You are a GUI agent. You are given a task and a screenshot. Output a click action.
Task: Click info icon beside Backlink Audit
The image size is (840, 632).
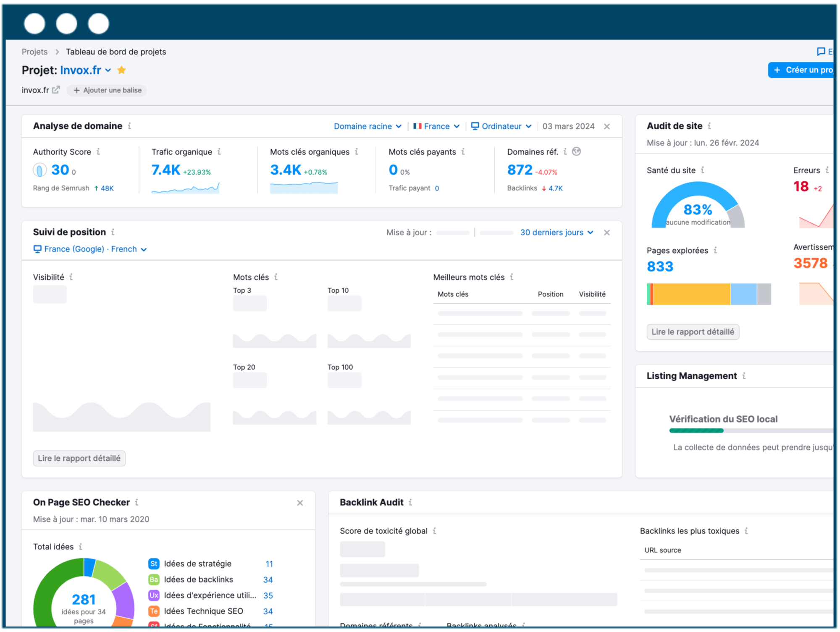[x=410, y=502]
